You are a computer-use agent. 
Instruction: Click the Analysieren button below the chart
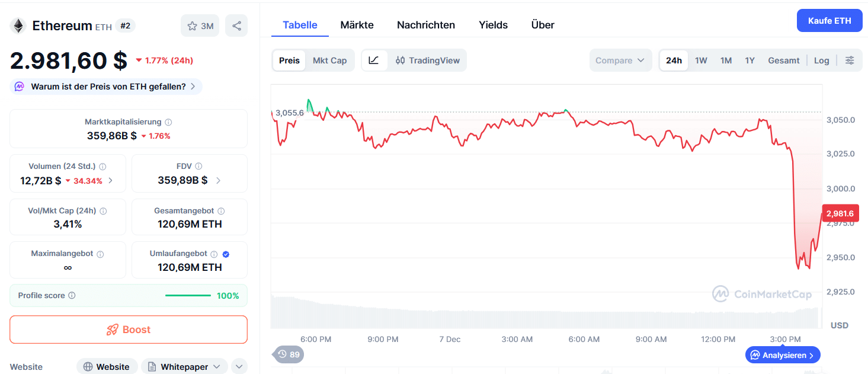click(782, 354)
